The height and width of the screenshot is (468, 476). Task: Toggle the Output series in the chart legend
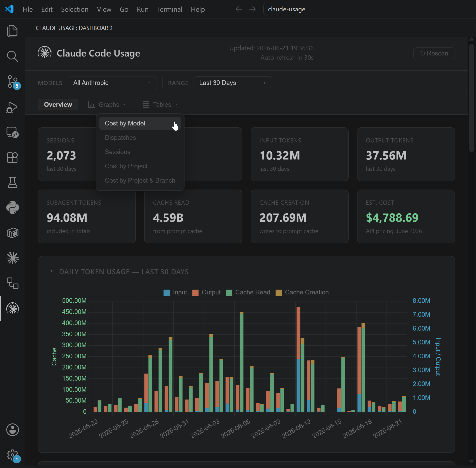(x=206, y=293)
